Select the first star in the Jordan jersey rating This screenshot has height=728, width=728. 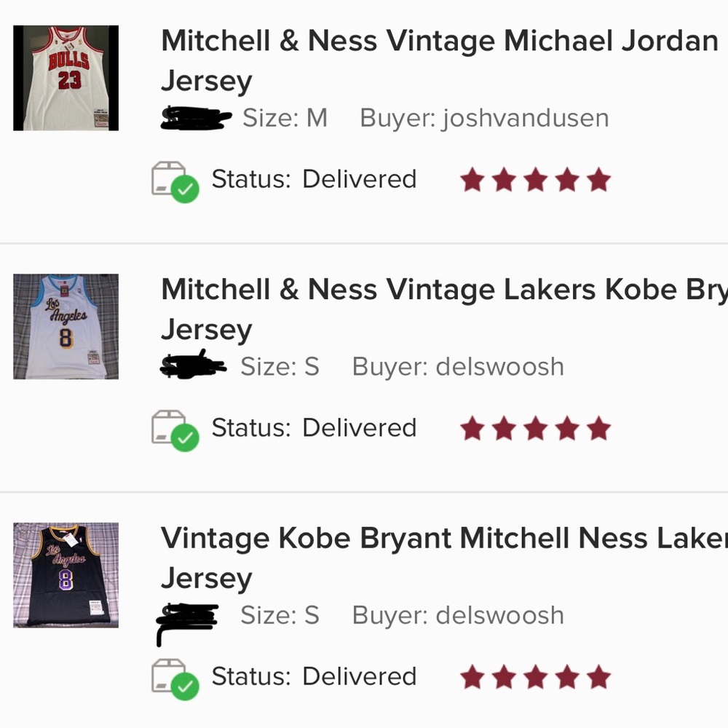473,178
